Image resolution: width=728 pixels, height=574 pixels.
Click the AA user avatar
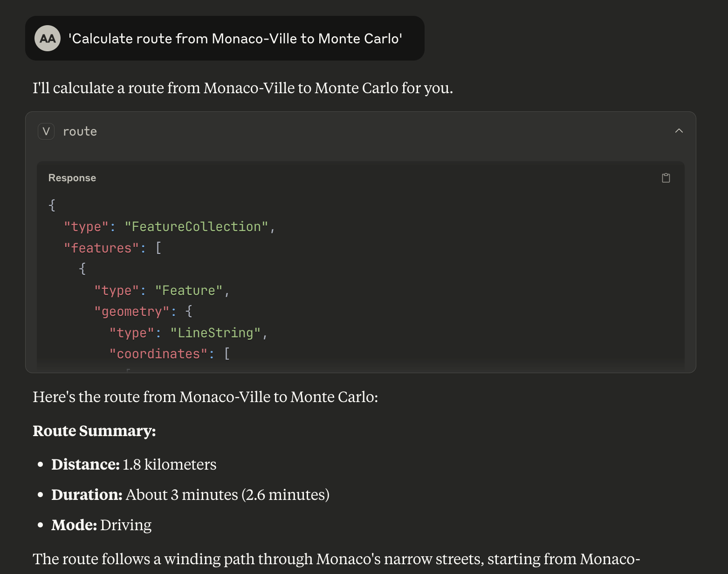[x=48, y=38]
